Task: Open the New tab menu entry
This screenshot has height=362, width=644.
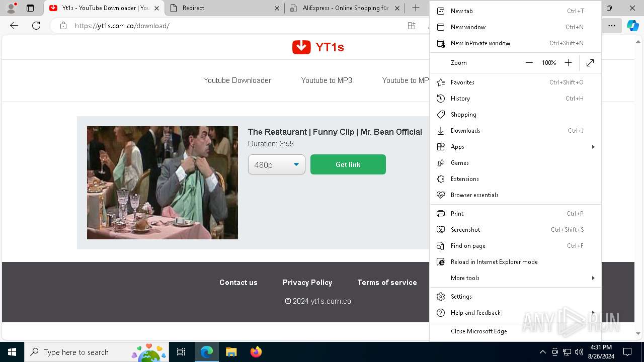Action: click(515, 11)
